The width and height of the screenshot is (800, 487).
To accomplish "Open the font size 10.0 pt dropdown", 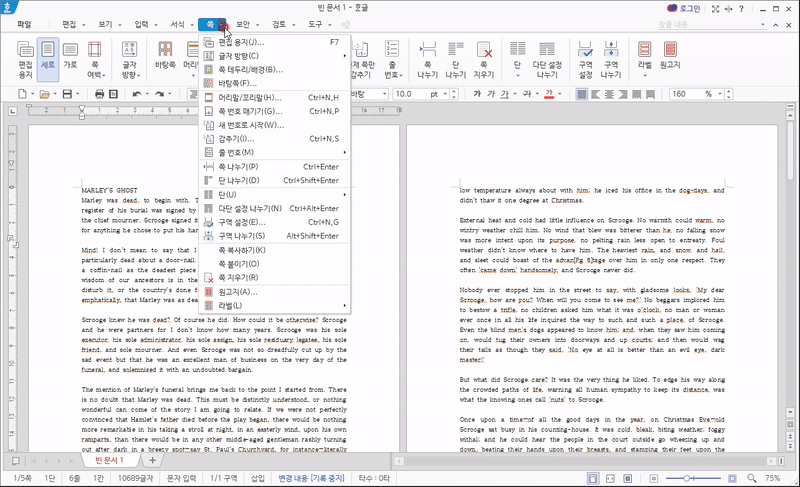I will click(445, 94).
